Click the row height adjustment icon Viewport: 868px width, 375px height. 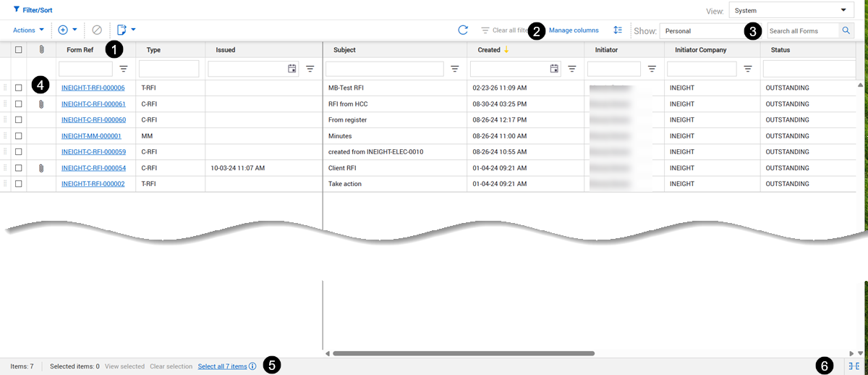point(617,30)
